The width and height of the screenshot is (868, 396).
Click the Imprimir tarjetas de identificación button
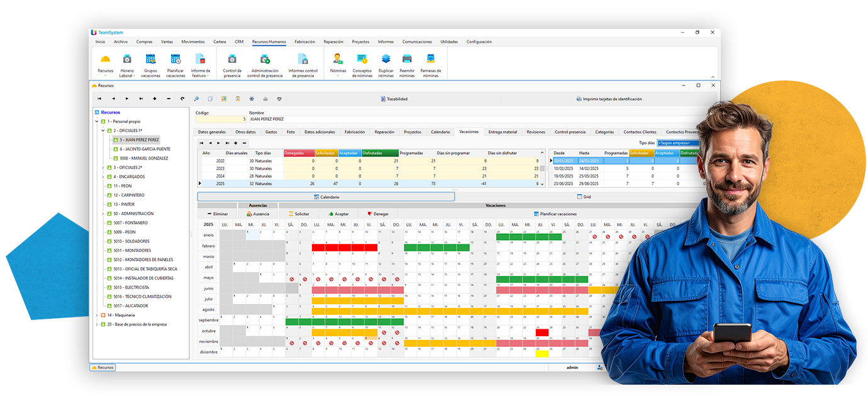[609, 99]
